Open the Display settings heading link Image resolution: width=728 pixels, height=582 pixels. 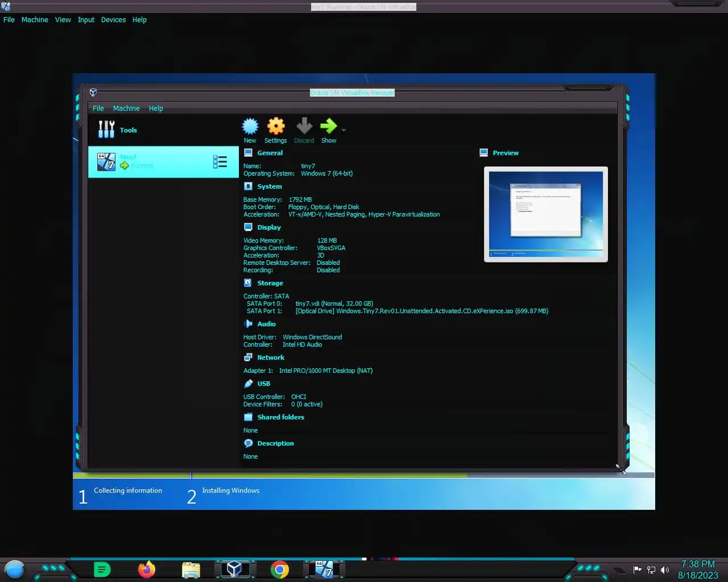point(269,227)
